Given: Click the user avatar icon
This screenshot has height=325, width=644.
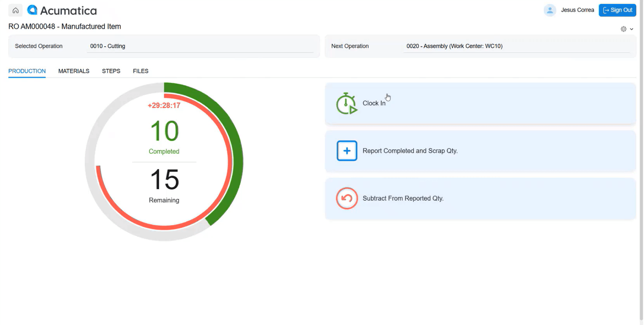Looking at the screenshot, I should [550, 10].
